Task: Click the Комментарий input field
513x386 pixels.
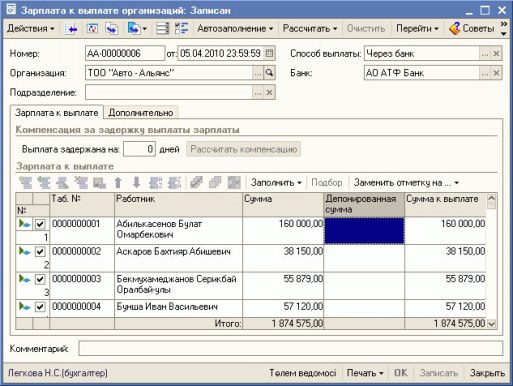Action: click(x=291, y=349)
